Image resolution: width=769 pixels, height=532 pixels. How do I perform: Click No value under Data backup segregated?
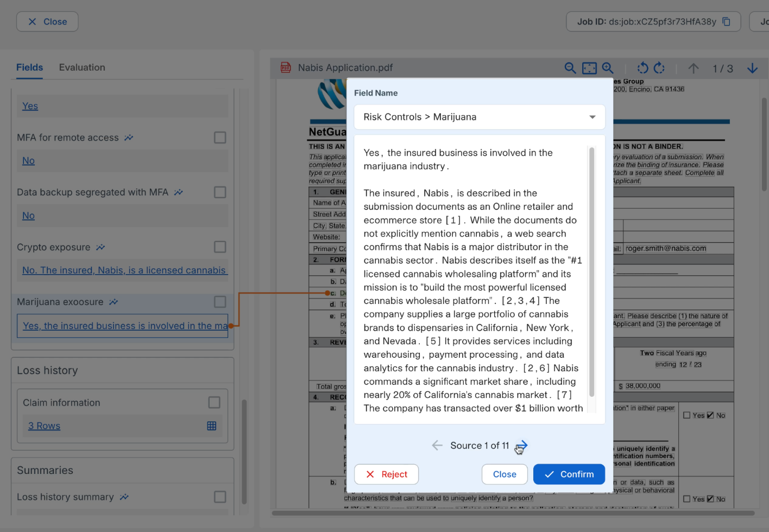pos(28,216)
